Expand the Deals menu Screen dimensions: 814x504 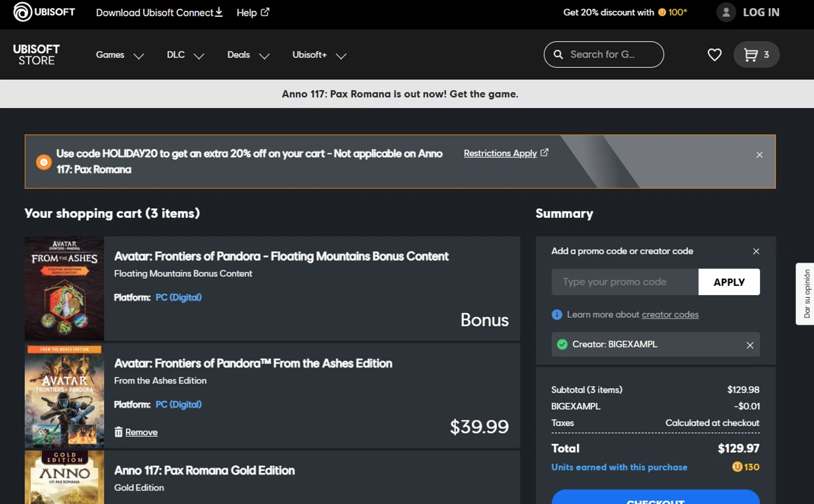(249, 55)
